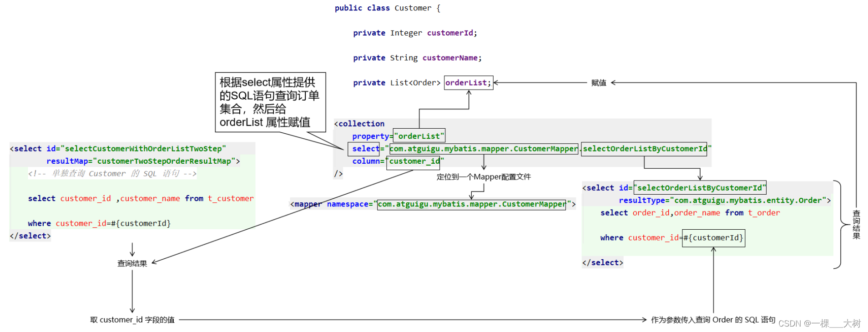The image size is (868, 332).
Task: Click the SQL line 'from t_customer'
Action: [141, 198]
